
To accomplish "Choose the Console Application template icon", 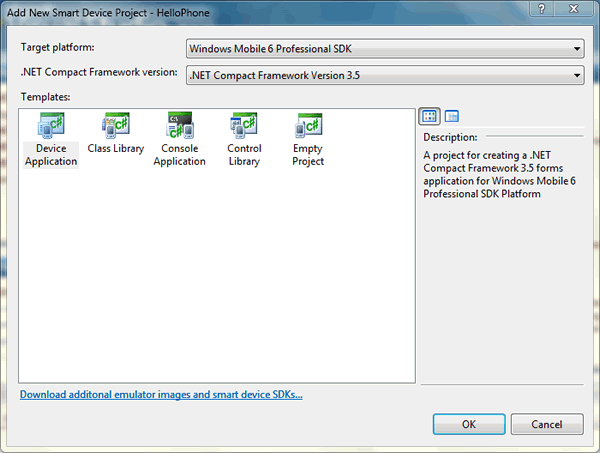I will (179, 125).
